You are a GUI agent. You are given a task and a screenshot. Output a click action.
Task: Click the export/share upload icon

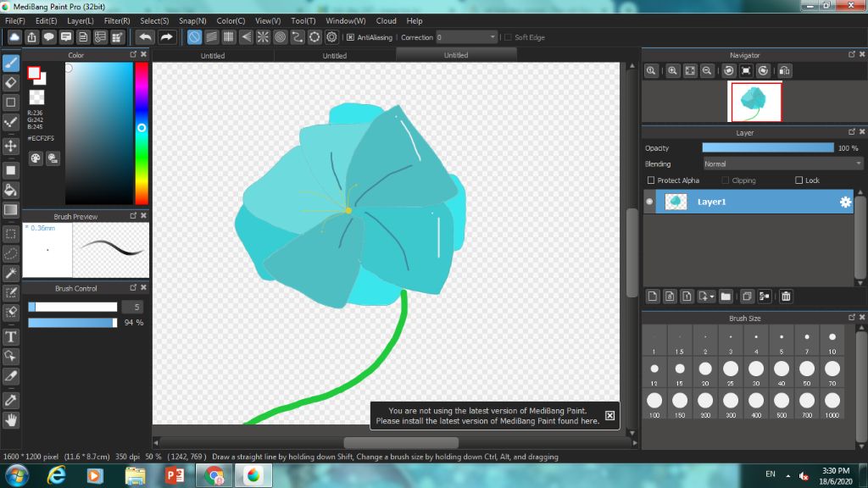31,37
